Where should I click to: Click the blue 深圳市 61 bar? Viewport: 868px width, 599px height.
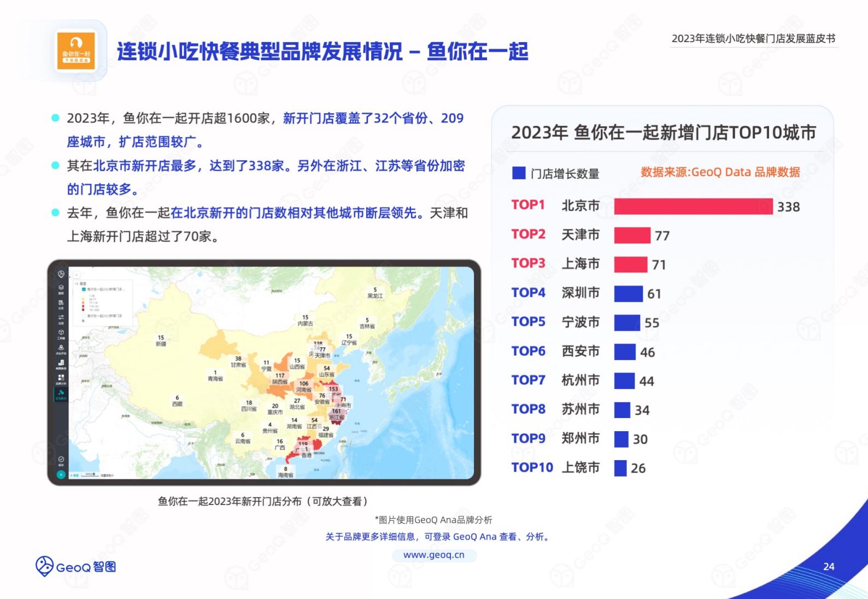(629, 293)
